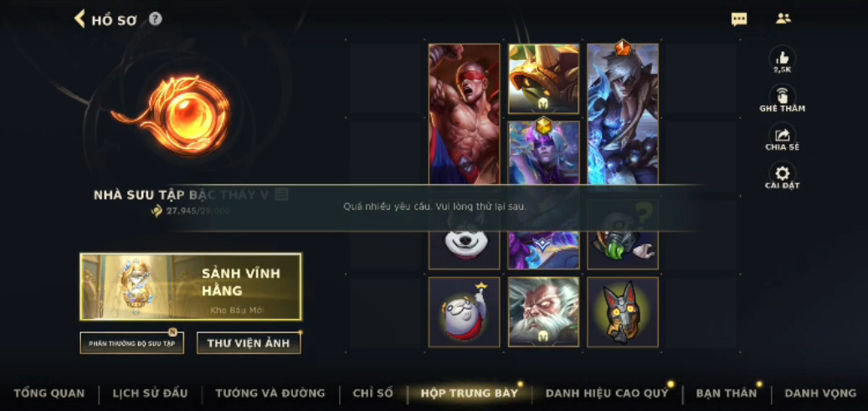Select the Chỉ Số tab

(373, 393)
